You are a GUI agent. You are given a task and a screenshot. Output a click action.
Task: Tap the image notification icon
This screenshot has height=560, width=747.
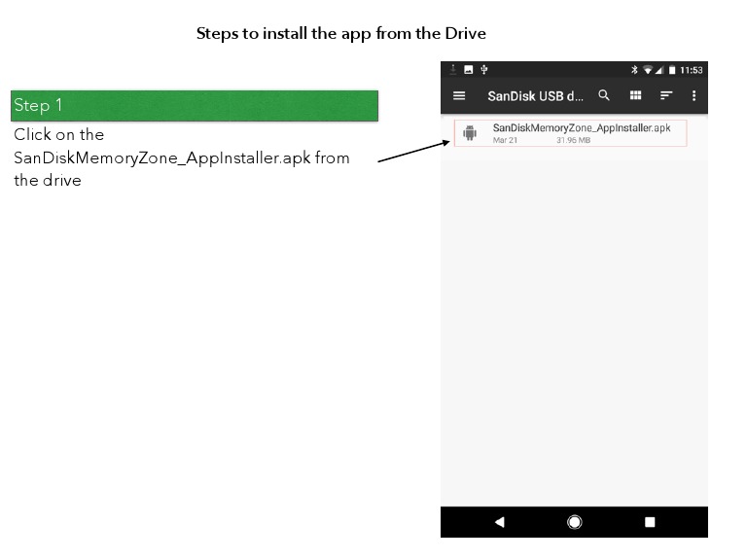(x=468, y=70)
